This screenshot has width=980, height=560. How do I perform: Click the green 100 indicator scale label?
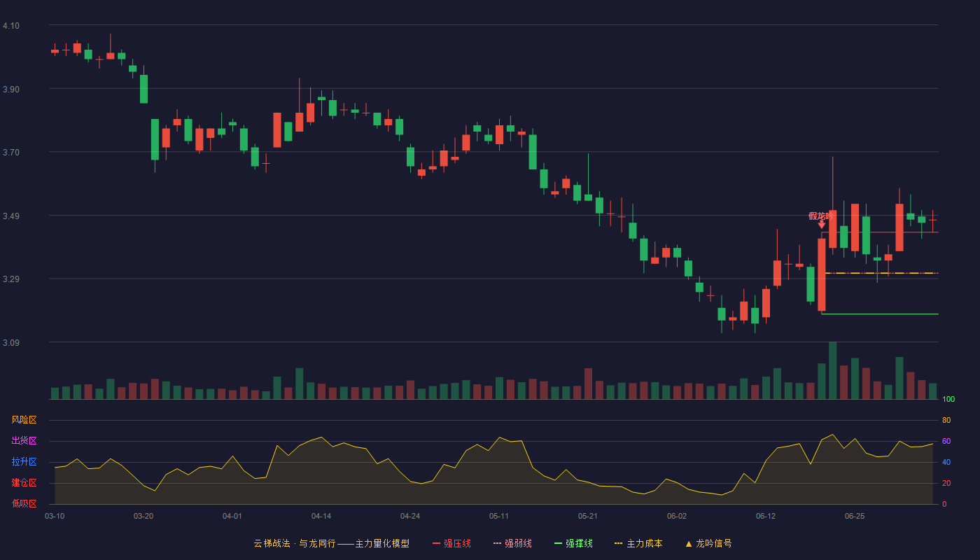(x=948, y=399)
